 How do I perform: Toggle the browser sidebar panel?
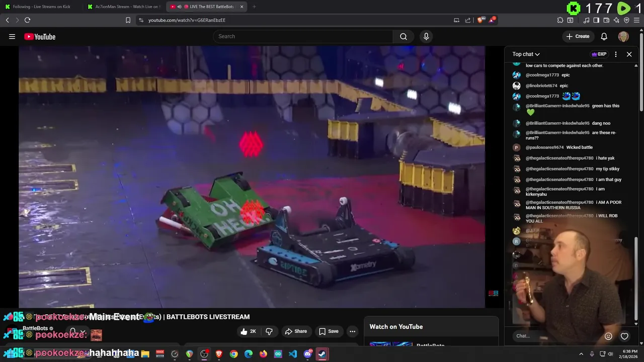pyautogui.click(x=596, y=20)
